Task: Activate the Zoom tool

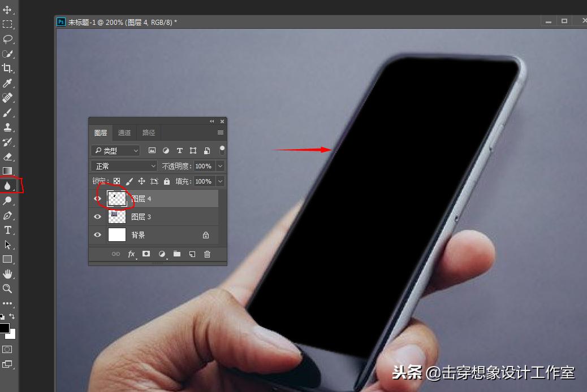Action: click(8, 289)
